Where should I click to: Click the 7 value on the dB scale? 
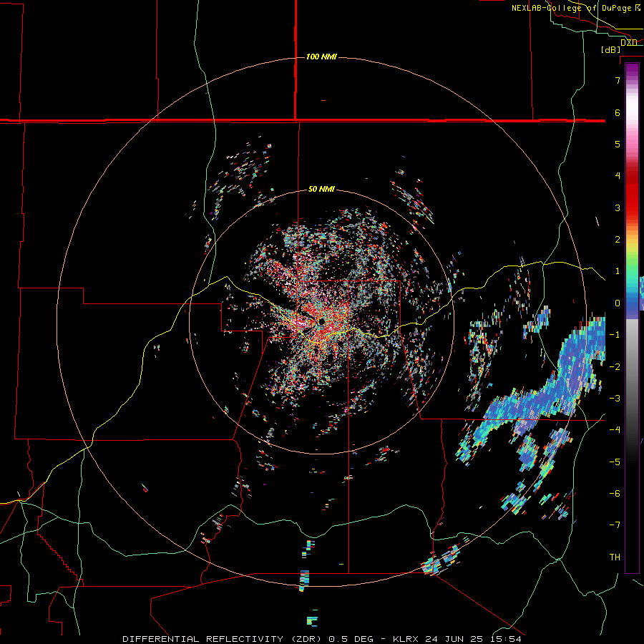pyautogui.click(x=618, y=80)
